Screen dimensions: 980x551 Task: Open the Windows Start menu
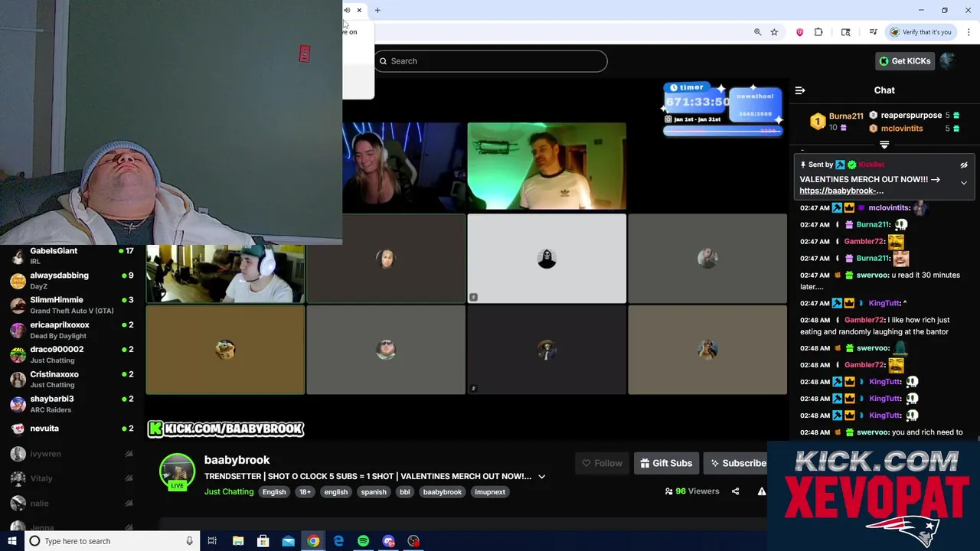pos(11,541)
